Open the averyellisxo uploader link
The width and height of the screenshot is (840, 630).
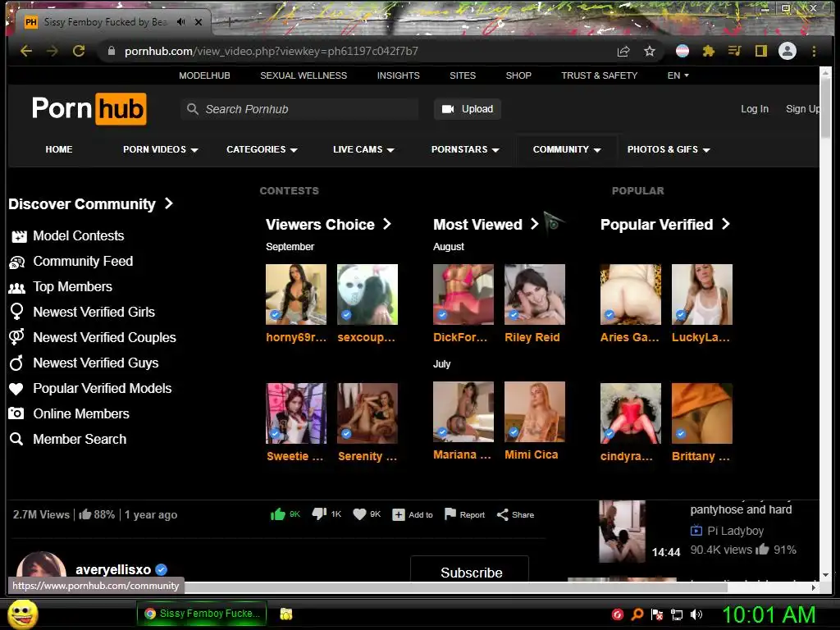[113, 570]
